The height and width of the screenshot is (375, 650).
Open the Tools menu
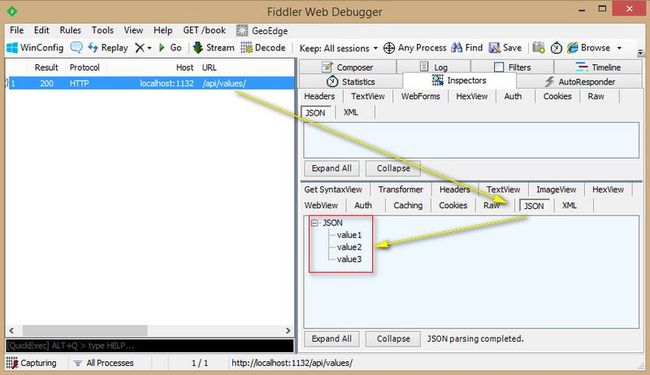coord(102,30)
